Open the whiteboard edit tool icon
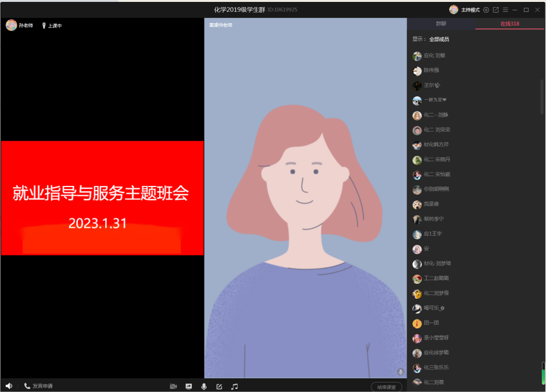Viewport: 546px width, 392px height. click(219, 387)
